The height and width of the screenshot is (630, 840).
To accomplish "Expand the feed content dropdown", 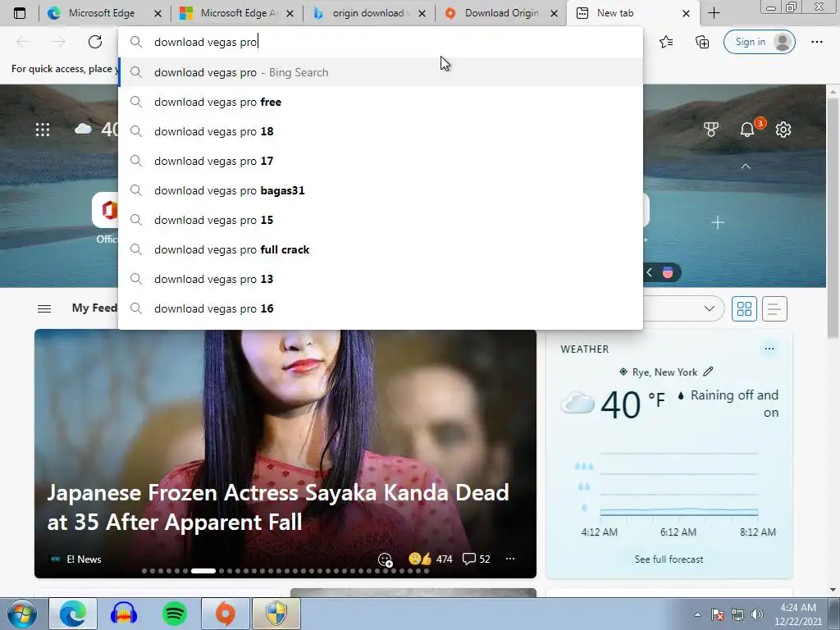I will coord(709,308).
